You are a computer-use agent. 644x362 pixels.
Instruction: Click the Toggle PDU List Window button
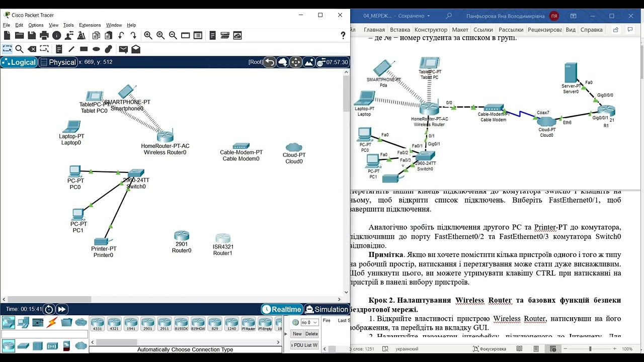pos(304,345)
